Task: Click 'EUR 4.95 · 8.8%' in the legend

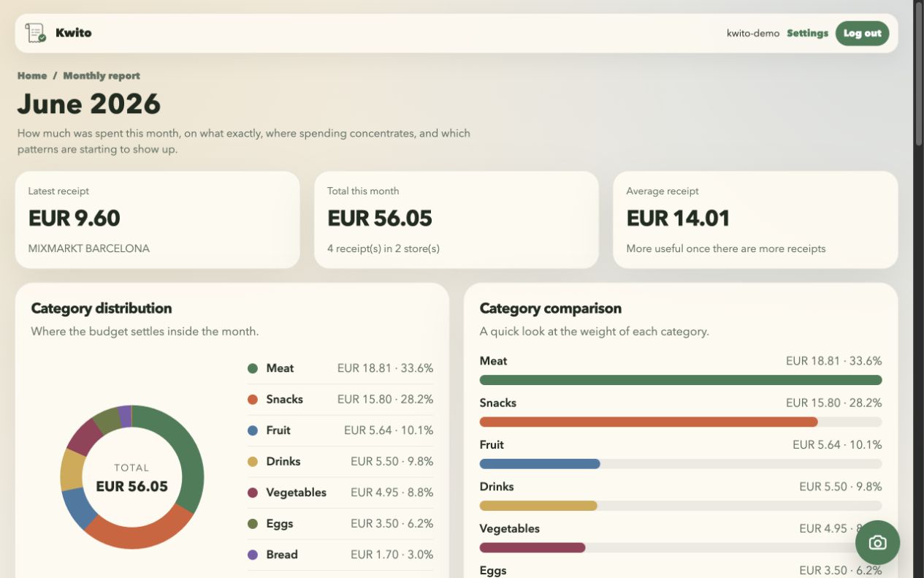Action: [392, 493]
